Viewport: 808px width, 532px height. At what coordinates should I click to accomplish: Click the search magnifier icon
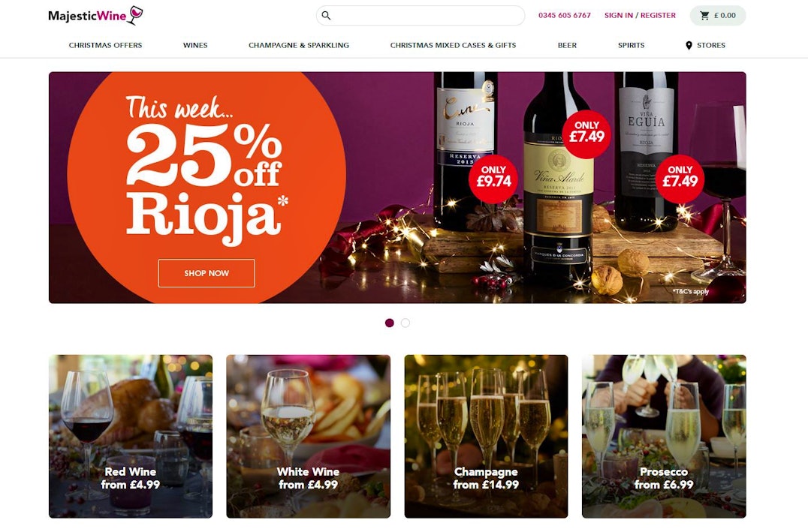pos(326,16)
